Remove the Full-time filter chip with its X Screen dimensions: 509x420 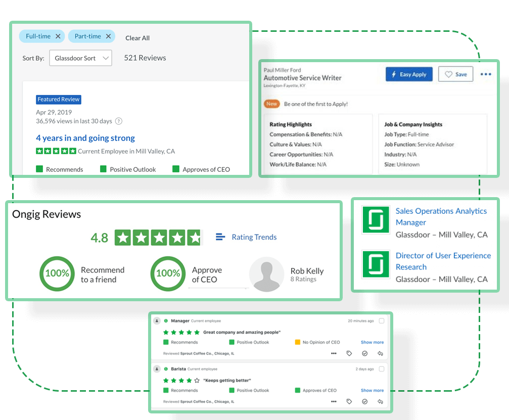pos(58,36)
